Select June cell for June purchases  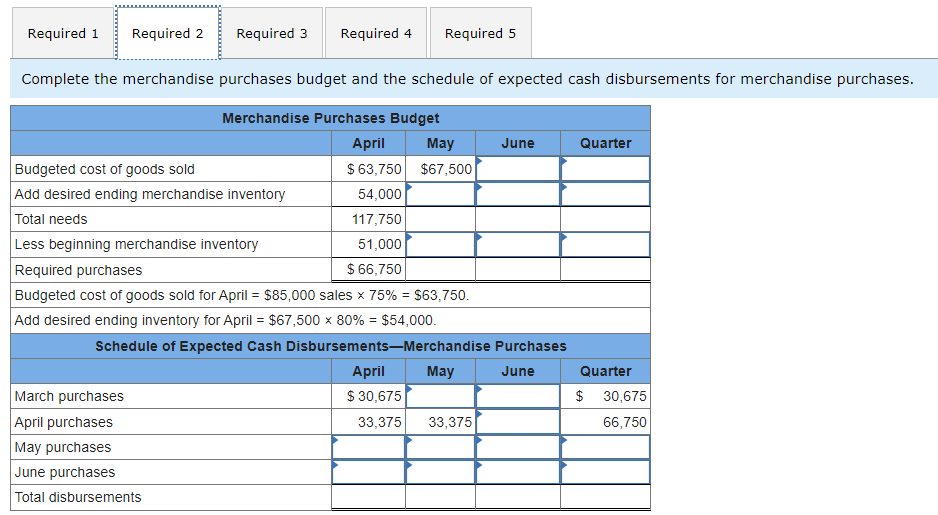tap(518, 472)
